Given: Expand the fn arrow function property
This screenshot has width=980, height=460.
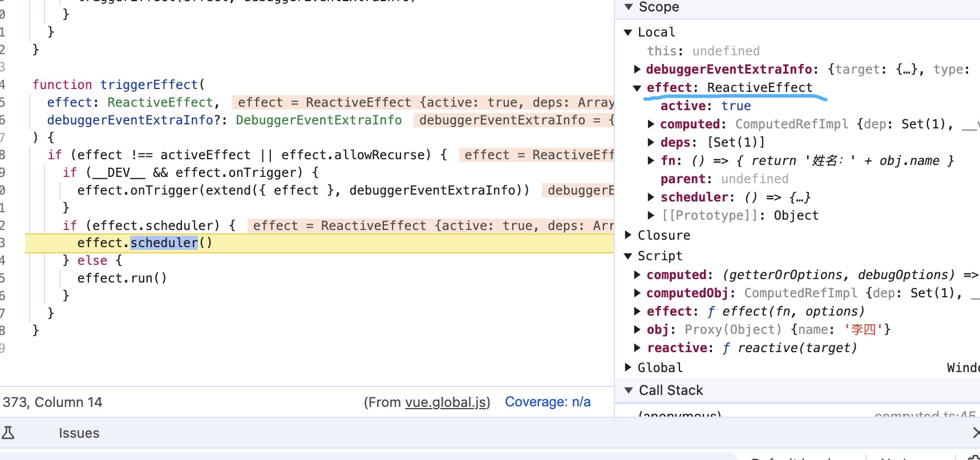Looking at the screenshot, I should (651, 161).
